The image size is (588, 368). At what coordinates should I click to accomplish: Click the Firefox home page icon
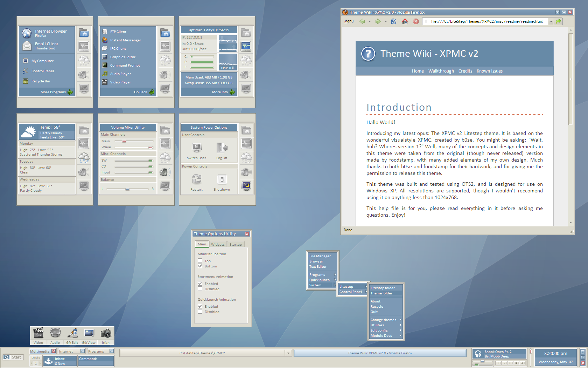coord(405,21)
